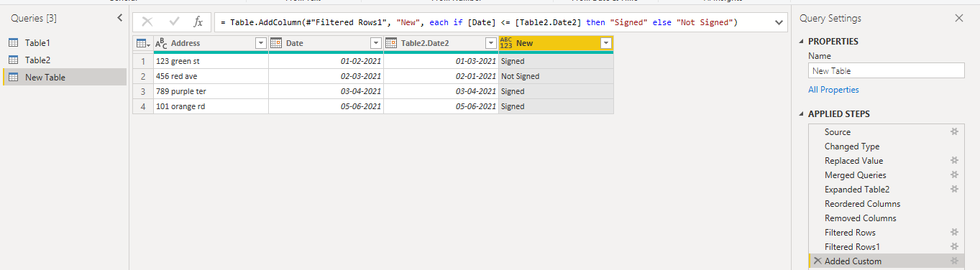This screenshot has height=270, width=980.
Task: Open Filtered Rows step settings gear
Action: point(954,233)
